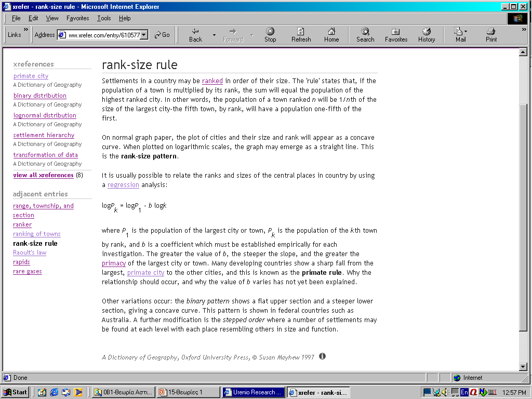Launch Internet Explorer from Quick Launch
532x399 pixels.
tap(54, 392)
